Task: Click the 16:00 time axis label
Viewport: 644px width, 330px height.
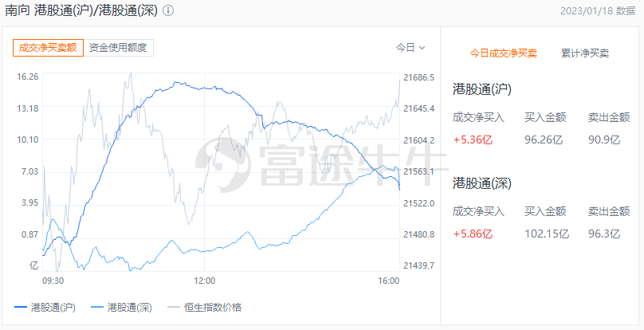Action: point(388,281)
